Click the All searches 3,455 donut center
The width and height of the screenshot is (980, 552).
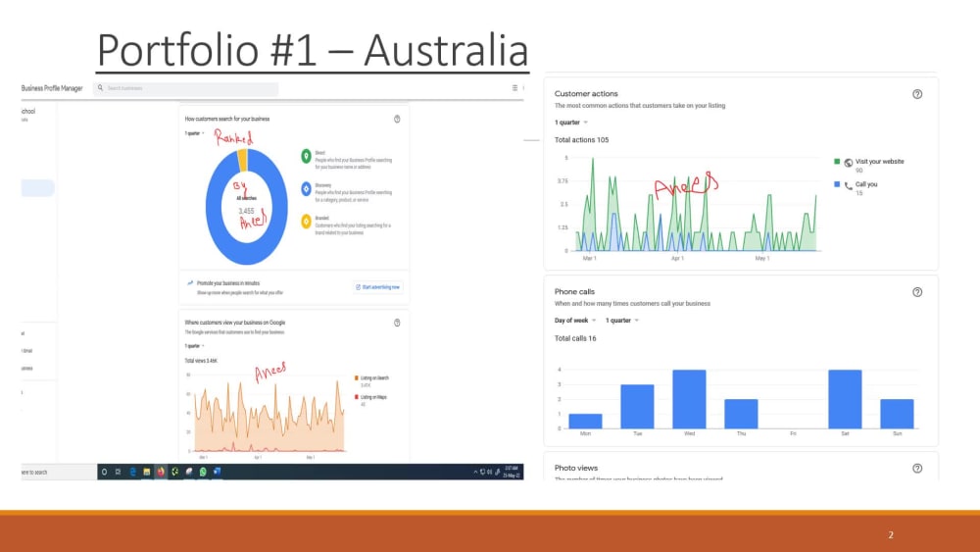tap(246, 206)
